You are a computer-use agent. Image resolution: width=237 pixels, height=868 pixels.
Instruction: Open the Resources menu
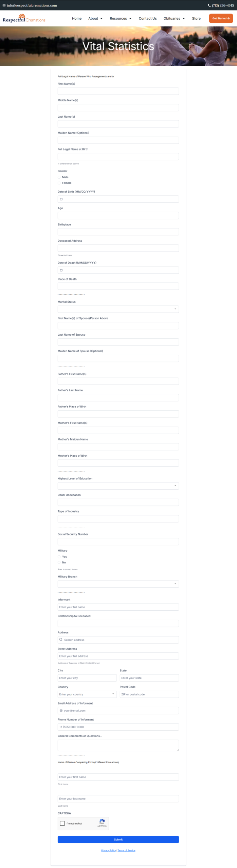tap(121, 18)
